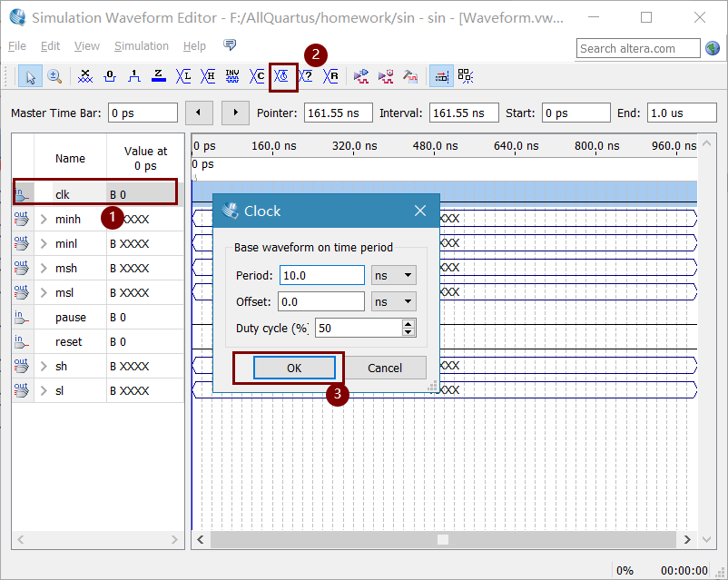The image size is (728, 580).
Task: Select the reset signal row
Action: (x=97, y=342)
